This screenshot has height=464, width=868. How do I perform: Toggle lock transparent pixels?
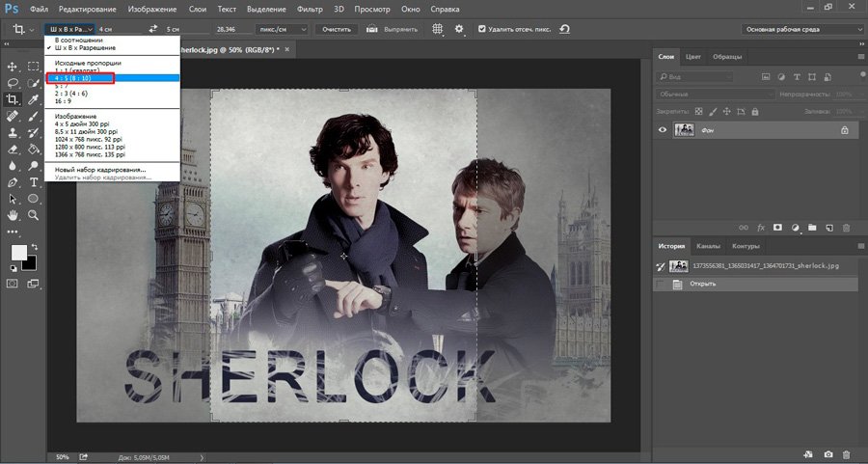pyautogui.click(x=698, y=111)
